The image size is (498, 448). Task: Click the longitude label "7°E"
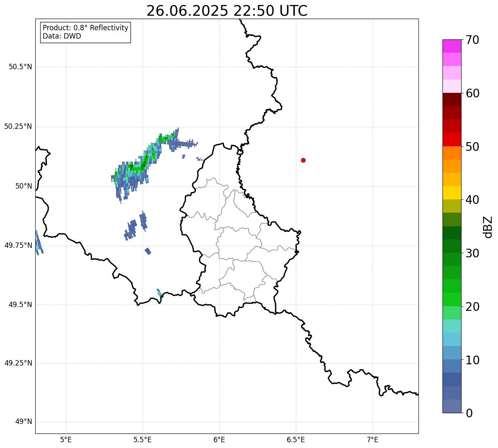point(372,439)
